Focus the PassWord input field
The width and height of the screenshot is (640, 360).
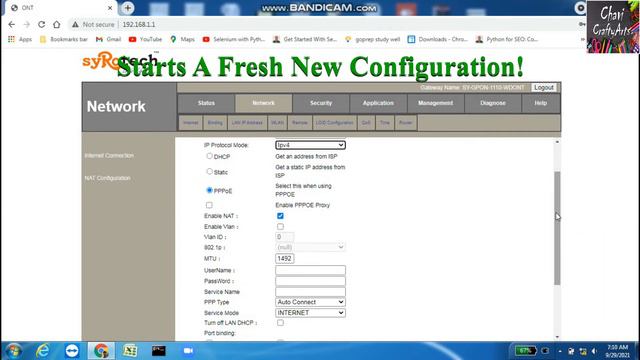(x=310, y=281)
